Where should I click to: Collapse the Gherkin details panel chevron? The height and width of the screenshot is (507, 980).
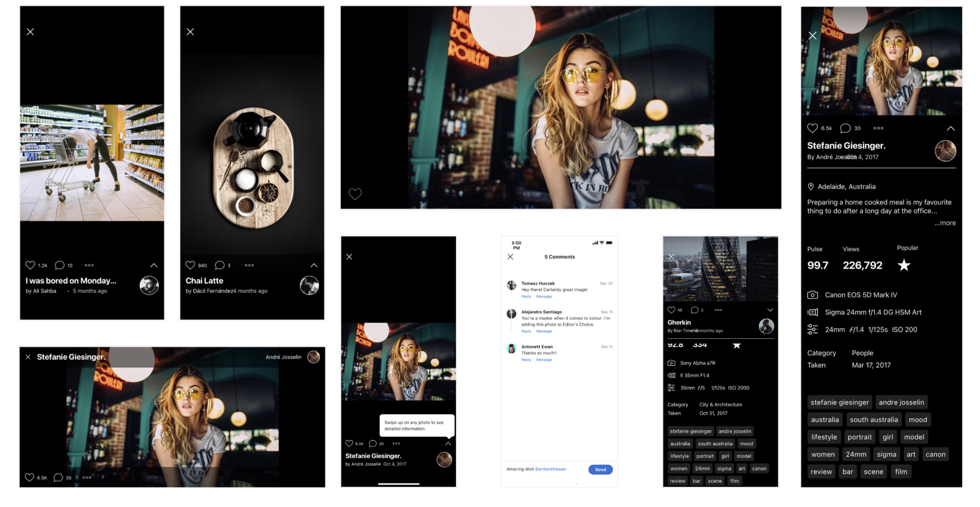[770, 310]
